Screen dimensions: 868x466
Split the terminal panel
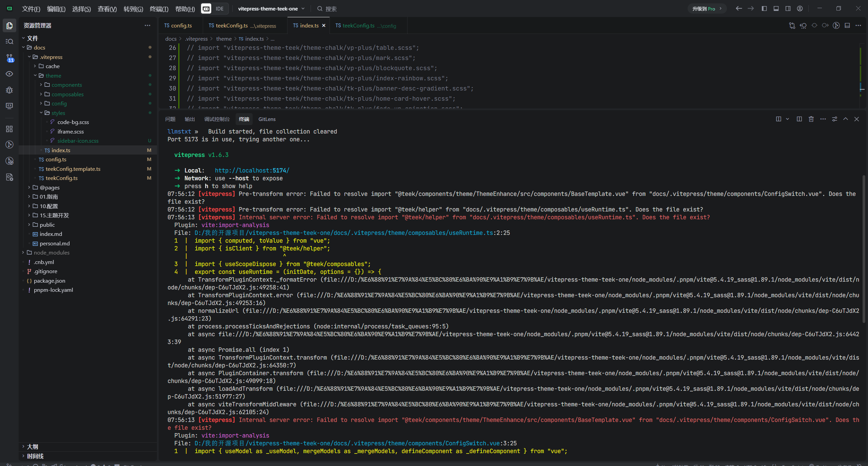tap(799, 119)
